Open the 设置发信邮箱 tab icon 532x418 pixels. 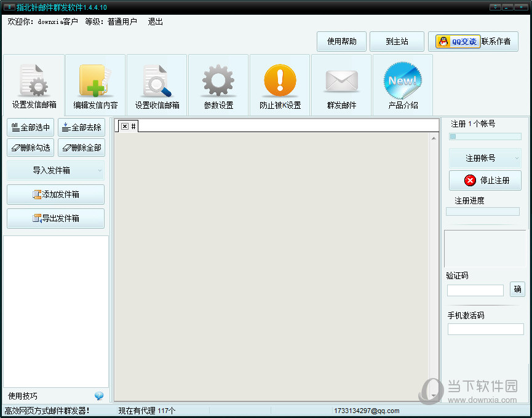(34, 81)
